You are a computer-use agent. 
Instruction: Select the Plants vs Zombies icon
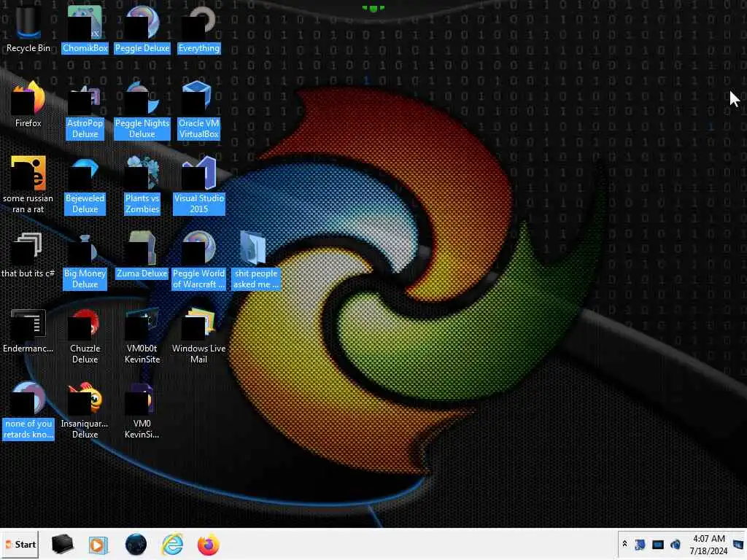click(x=142, y=184)
